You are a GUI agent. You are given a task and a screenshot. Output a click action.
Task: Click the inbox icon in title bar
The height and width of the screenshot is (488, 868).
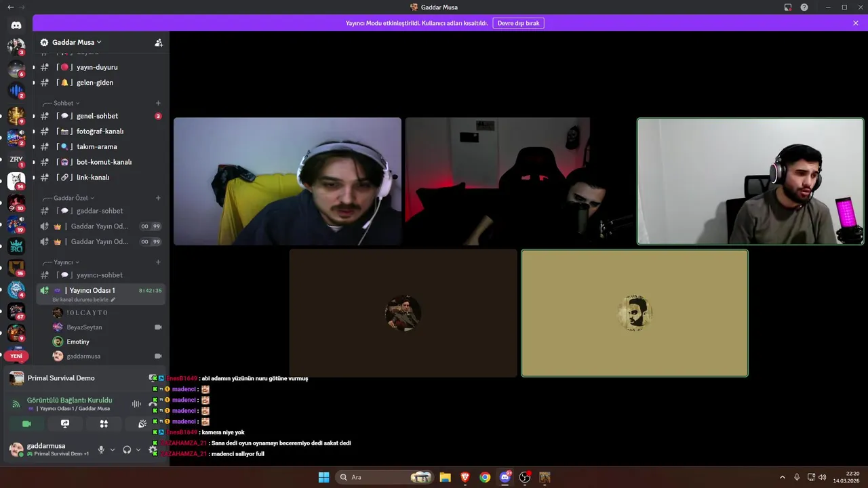788,7
